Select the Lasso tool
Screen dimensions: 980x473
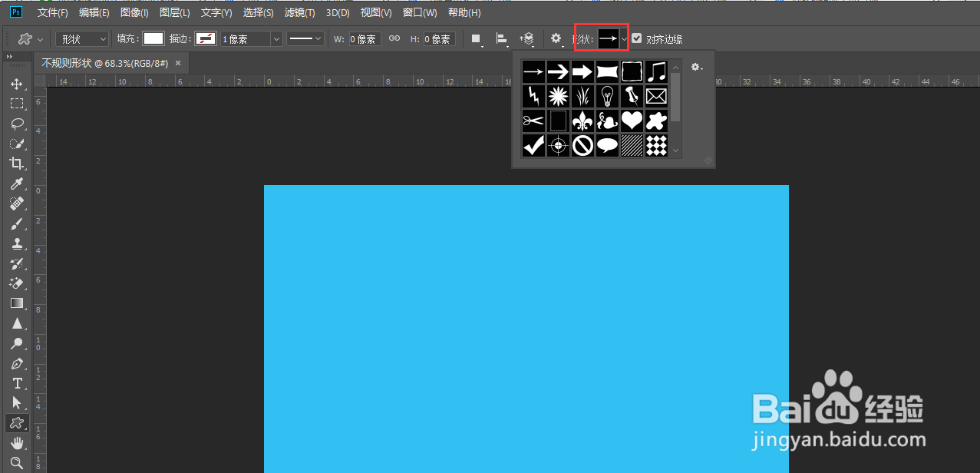click(17, 124)
